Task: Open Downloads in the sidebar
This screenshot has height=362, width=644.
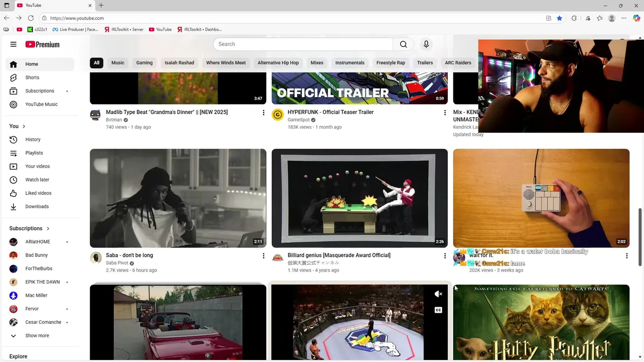Action: [x=40, y=207]
